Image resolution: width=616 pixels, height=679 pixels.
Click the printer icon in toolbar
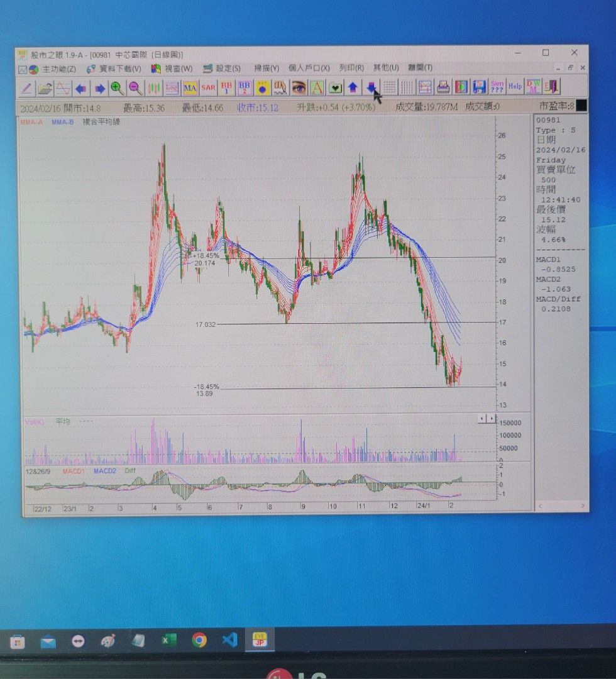pos(443,87)
